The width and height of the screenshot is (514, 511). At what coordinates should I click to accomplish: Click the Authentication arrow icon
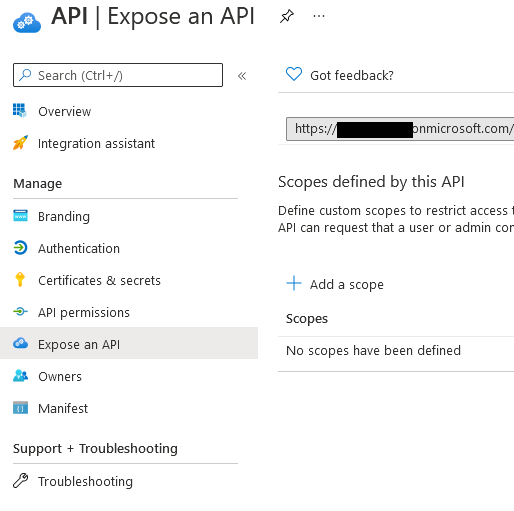click(x=20, y=248)
